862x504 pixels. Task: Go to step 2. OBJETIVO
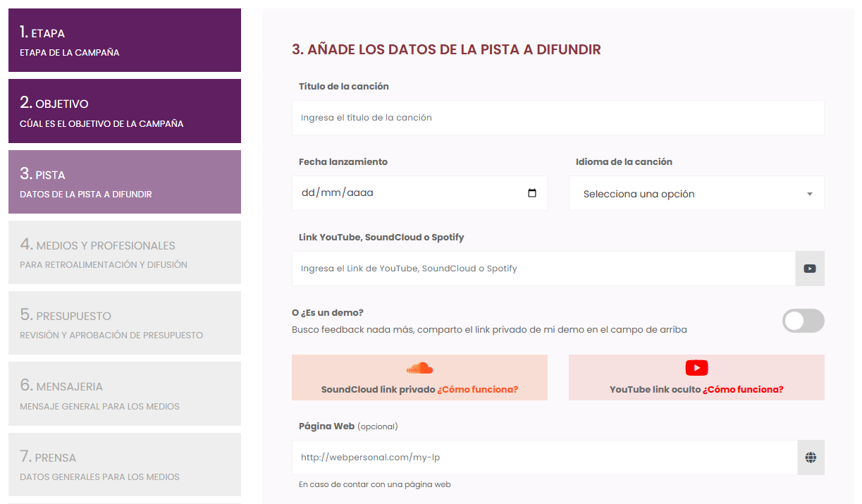pos(124,111)
